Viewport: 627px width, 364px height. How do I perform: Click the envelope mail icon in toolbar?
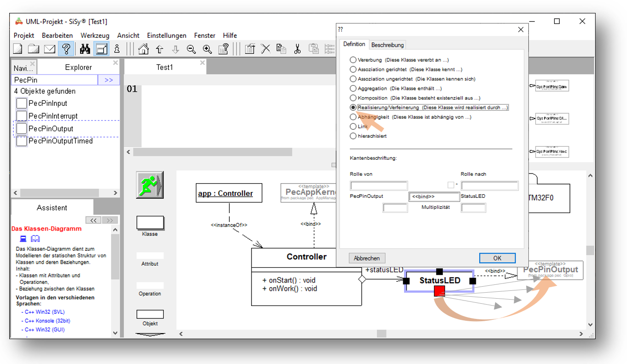pyautogui.click(x=49, y=49)
